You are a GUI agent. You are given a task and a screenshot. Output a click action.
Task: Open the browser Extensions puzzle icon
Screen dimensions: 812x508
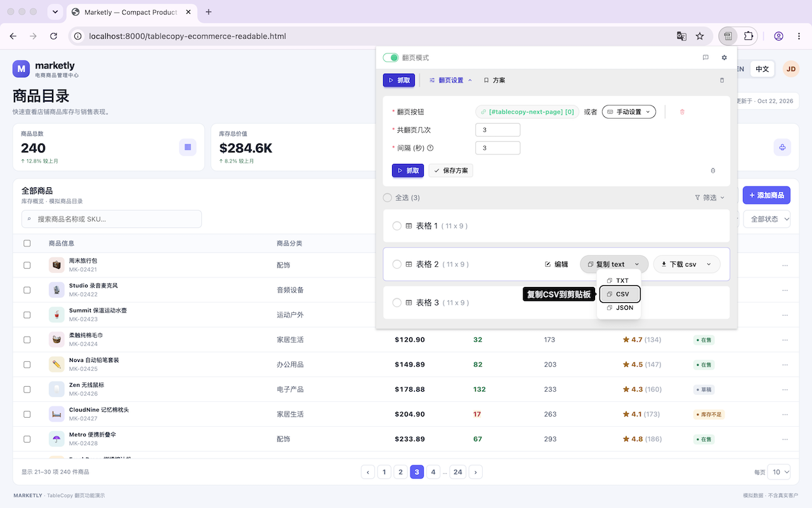pyautogui.click(x=749, y=36)
